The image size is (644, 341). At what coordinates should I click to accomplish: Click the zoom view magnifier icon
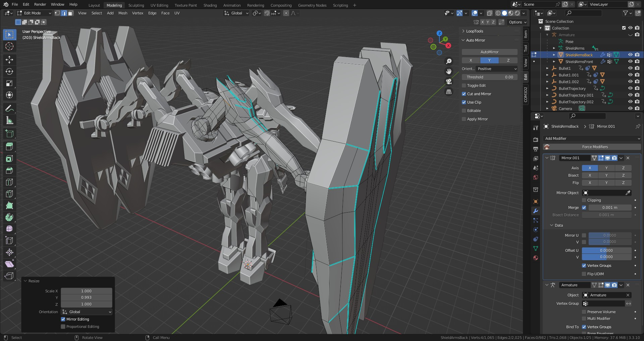449,61
